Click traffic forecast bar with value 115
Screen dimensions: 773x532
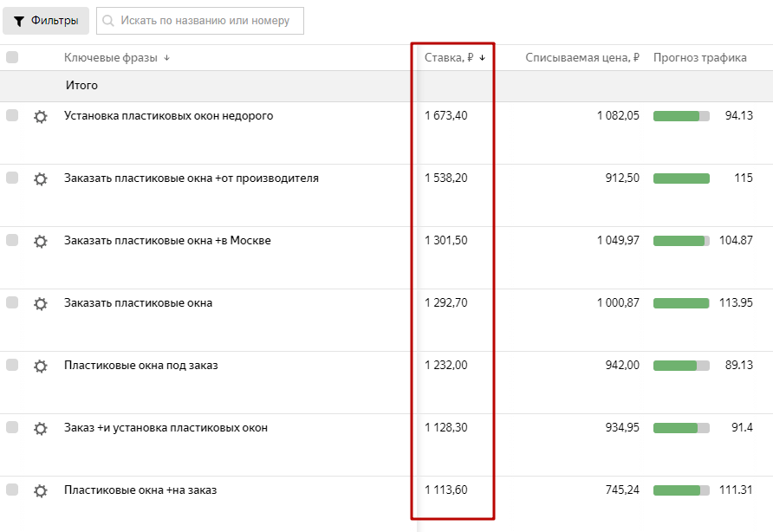(681, 178)
